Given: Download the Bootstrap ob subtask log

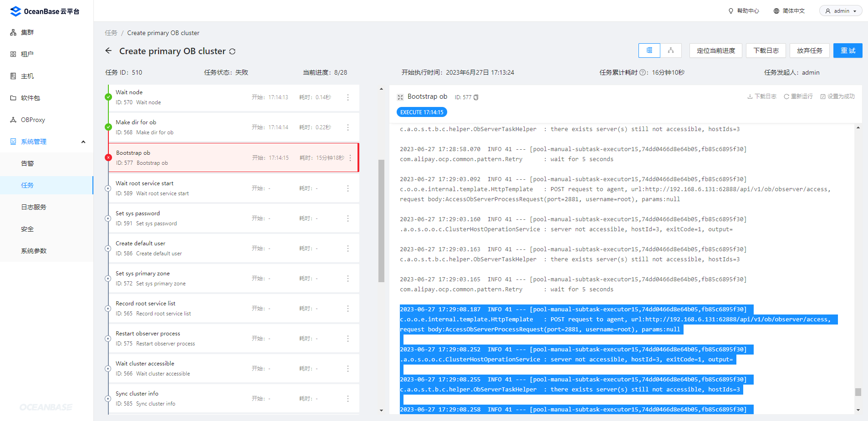Looking at the screenshot, I should (762, 96).
